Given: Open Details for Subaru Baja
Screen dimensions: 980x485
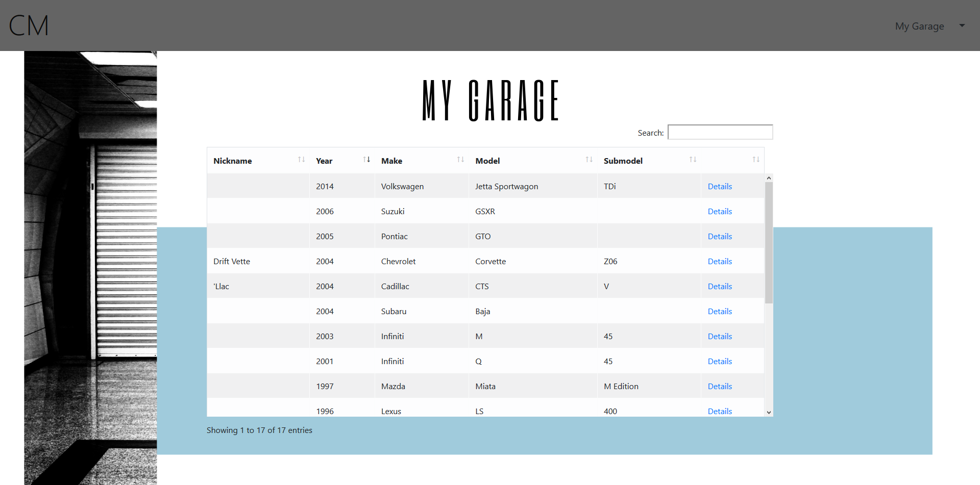Looking at the screenshot, I should click(720, 312).
